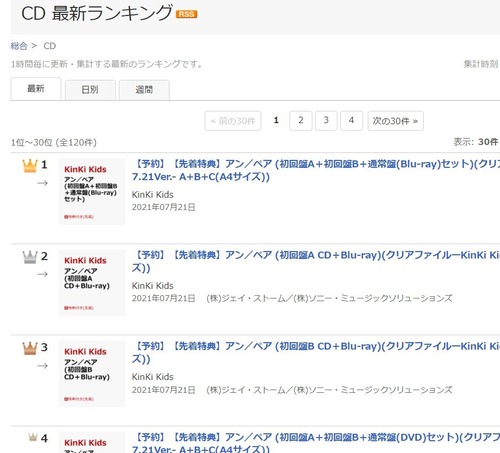Click the 1時間毎に更新 description text

click(x=107, y=64)
